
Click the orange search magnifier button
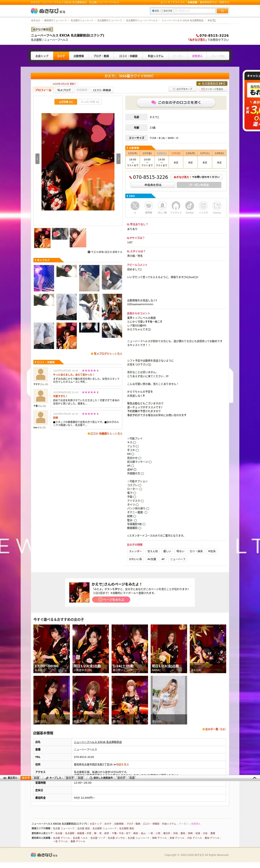222,11
